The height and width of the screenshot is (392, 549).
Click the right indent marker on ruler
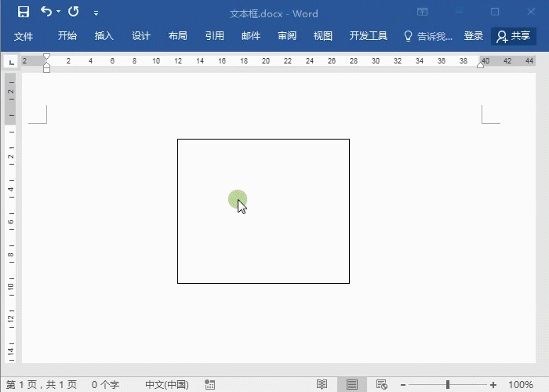pos(480,65)
